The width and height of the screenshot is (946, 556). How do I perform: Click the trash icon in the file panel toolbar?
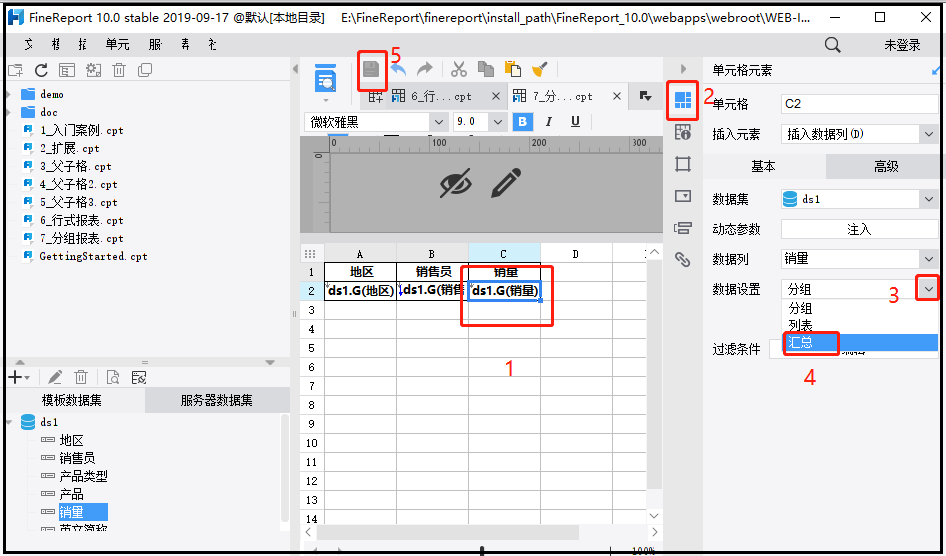(119, 70)
